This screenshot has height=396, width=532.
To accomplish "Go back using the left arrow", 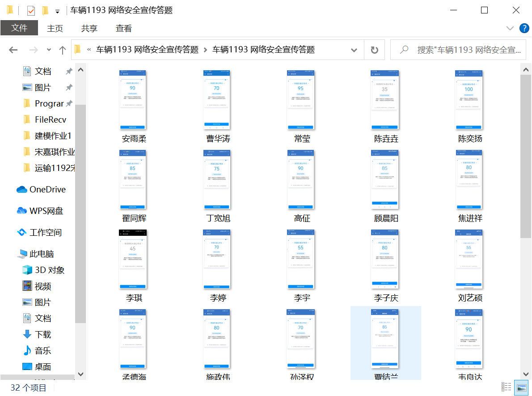I will pos(13,50).
